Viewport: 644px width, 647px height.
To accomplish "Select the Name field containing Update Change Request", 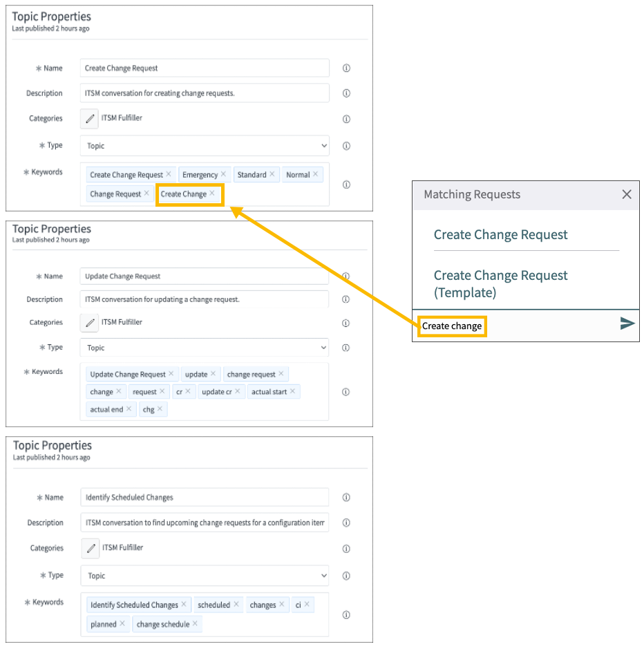I will (x=205, y=276).
